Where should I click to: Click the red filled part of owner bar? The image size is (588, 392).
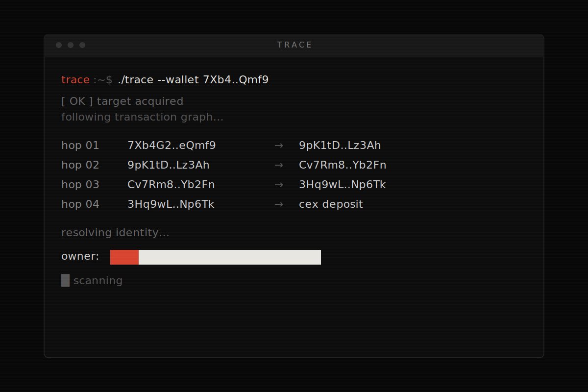click(x=124, y=257)
